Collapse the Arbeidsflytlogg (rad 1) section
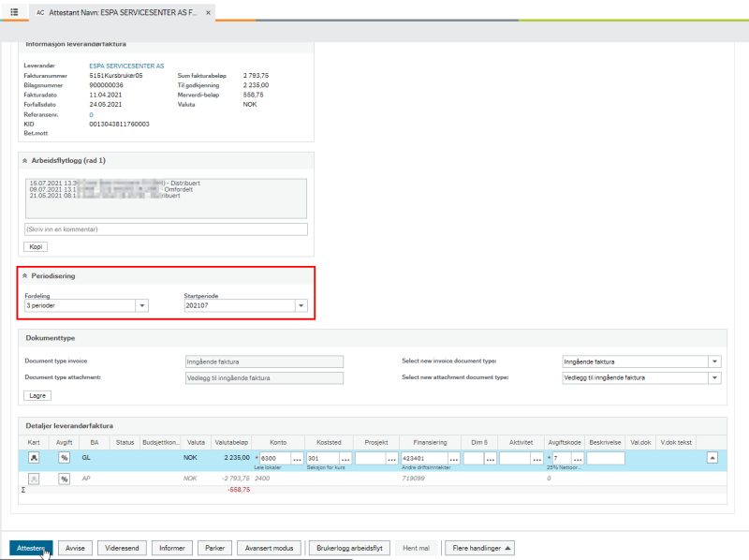This screenshot has height=560, width=749. click(x=25, y=161)
